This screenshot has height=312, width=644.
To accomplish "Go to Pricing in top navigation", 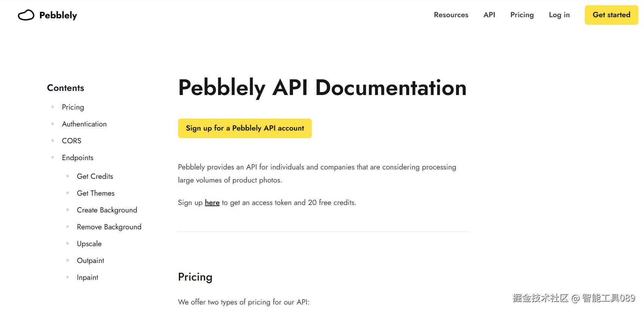I will click(522, 15).
